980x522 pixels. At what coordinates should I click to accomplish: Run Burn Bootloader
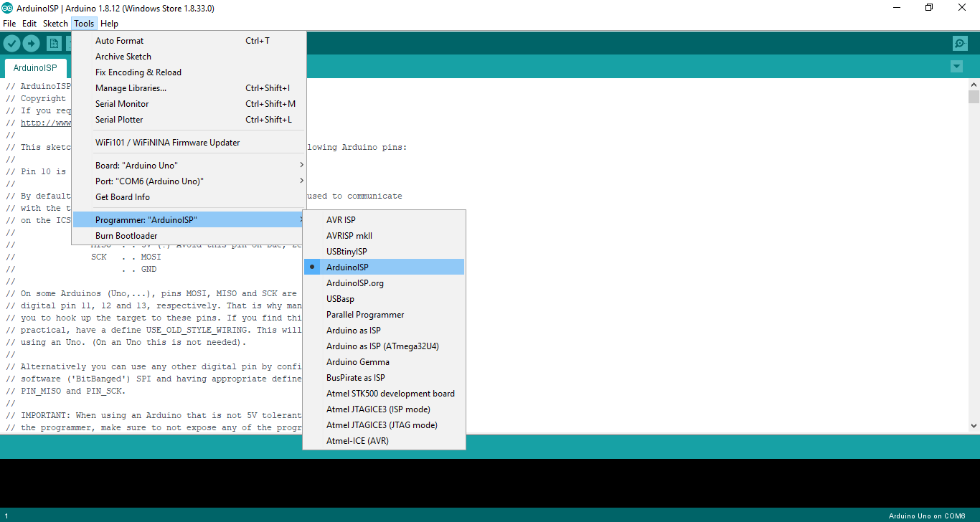click(x=189, y=236)
